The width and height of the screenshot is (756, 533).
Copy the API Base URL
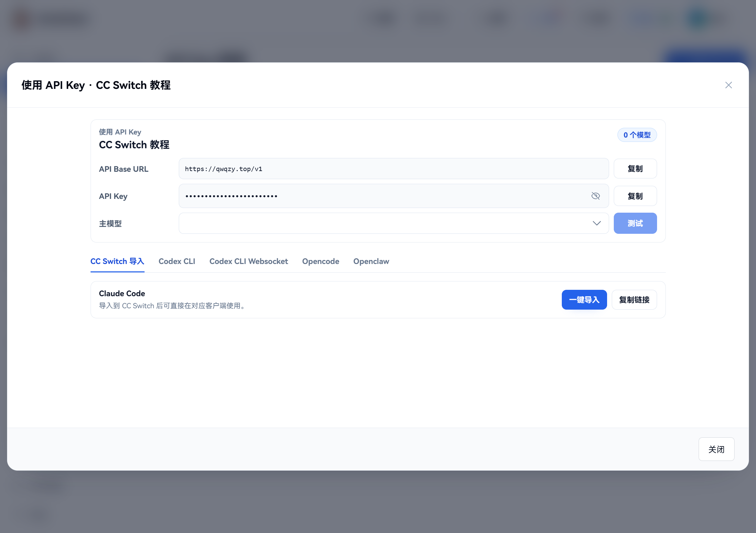(x=635, y=169)
